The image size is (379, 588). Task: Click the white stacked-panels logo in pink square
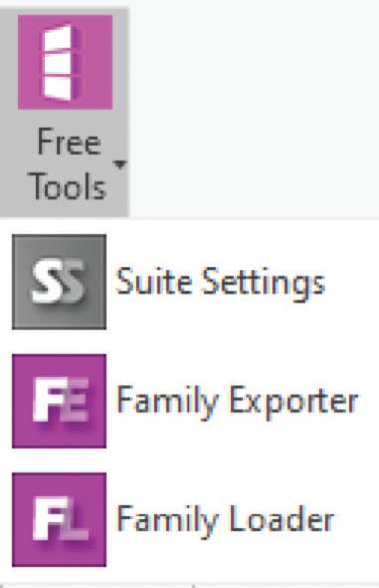click(x=61, y=63)
